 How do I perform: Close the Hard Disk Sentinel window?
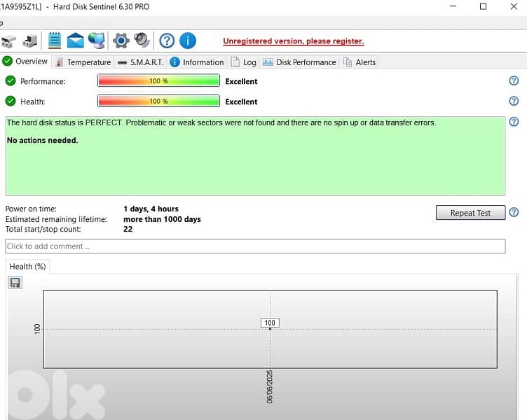click(x=514, y=6)
